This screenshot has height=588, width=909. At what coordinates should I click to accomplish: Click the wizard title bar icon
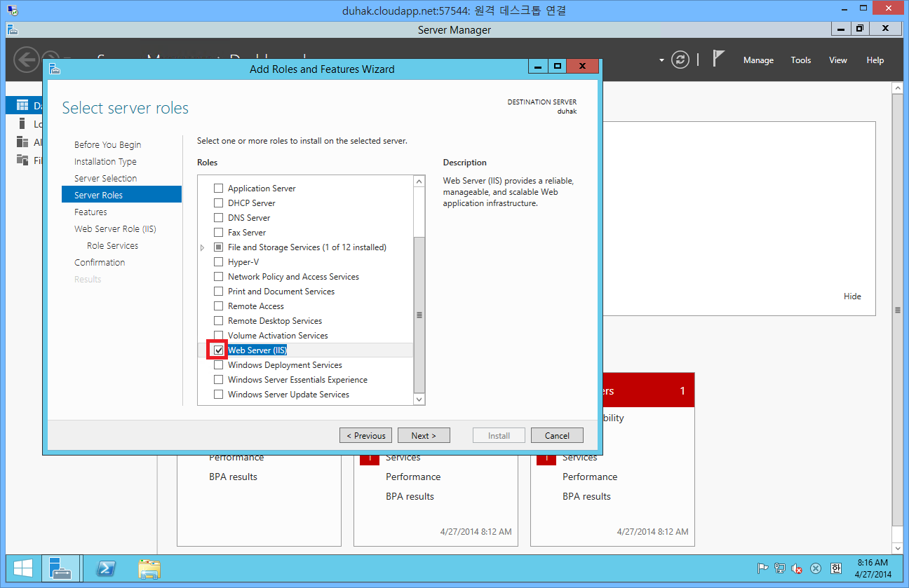[x=55, y=69]
